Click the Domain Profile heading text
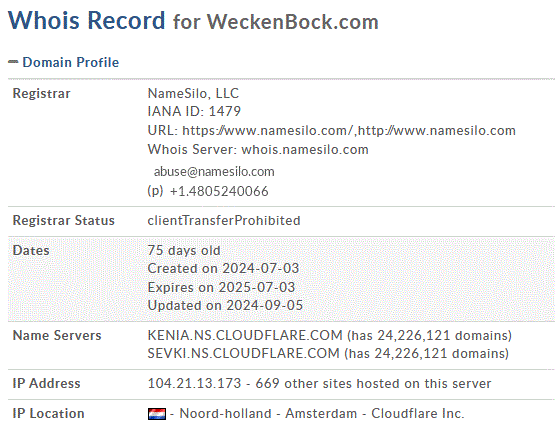556x426 pixels. (x=71, y=62)
